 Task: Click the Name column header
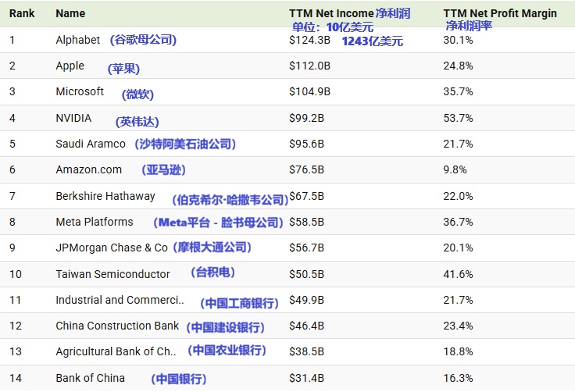tap(70, 13)
